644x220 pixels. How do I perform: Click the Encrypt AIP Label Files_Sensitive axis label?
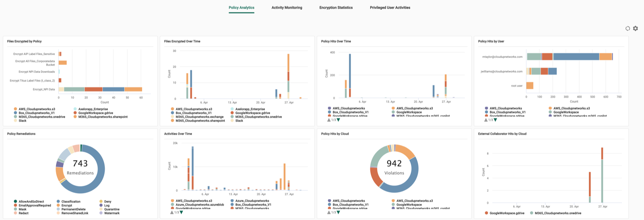[x=34, y=54]
